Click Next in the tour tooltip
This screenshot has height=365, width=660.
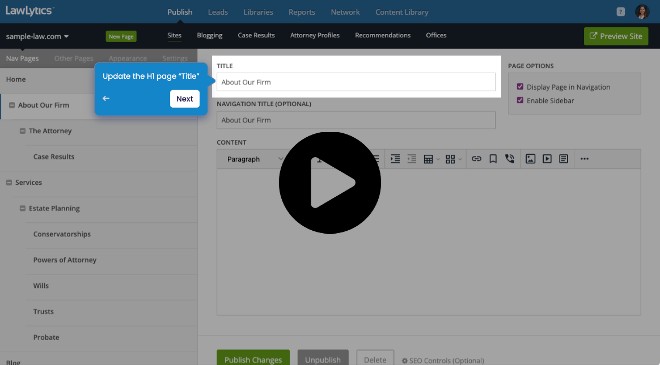pos(184,99)
